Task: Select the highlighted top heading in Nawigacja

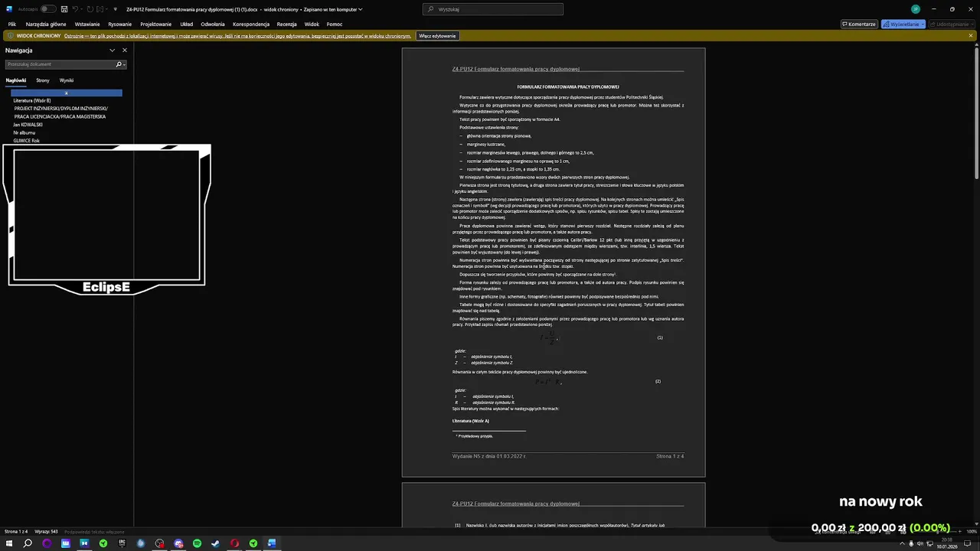Action: pyautogui.click(x=67, y=93)
